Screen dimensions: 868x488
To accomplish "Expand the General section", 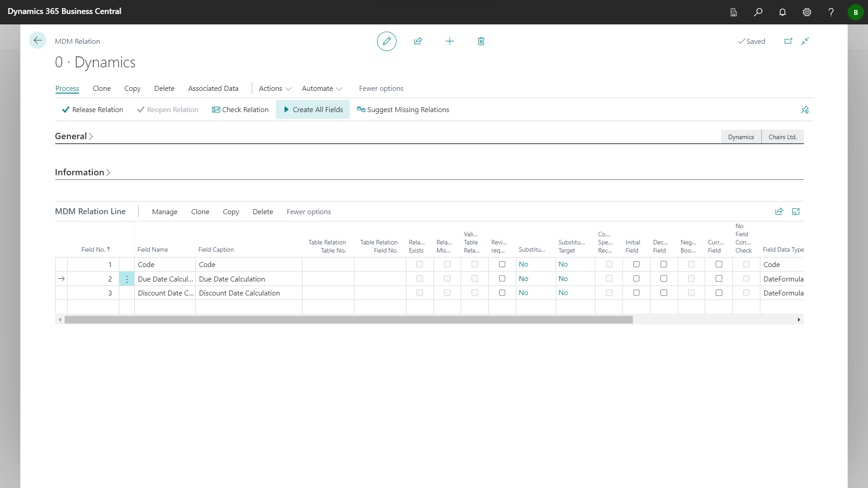I will (74, 136).
